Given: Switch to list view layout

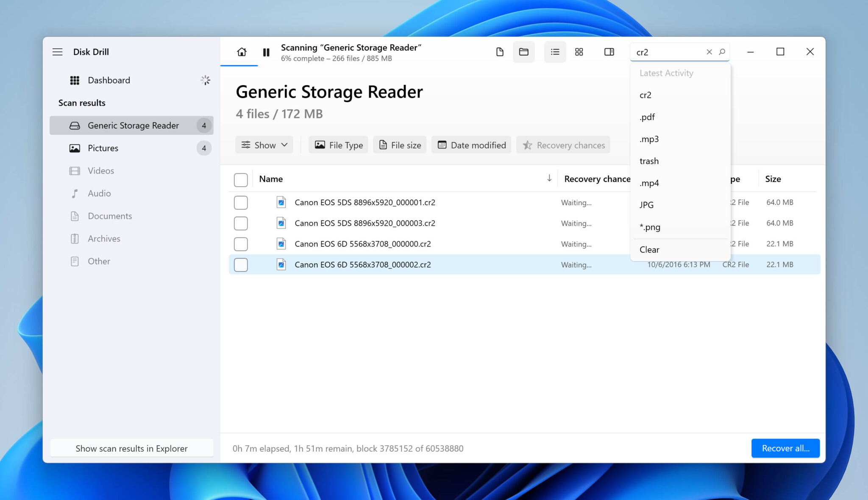Looking at the screenshot, I should point(555,52).
